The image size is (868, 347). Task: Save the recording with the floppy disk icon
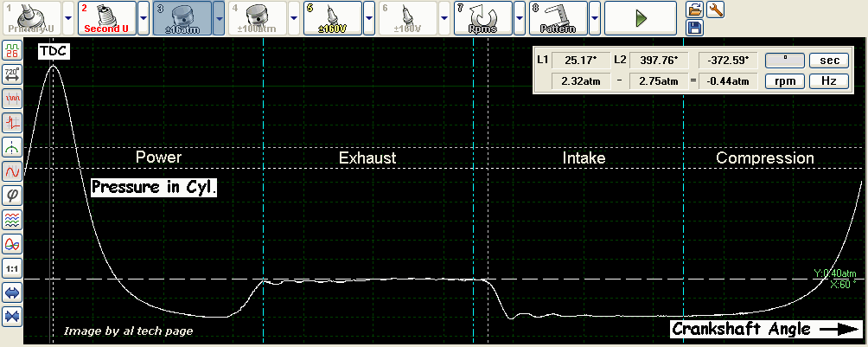(x=694, y=28)
